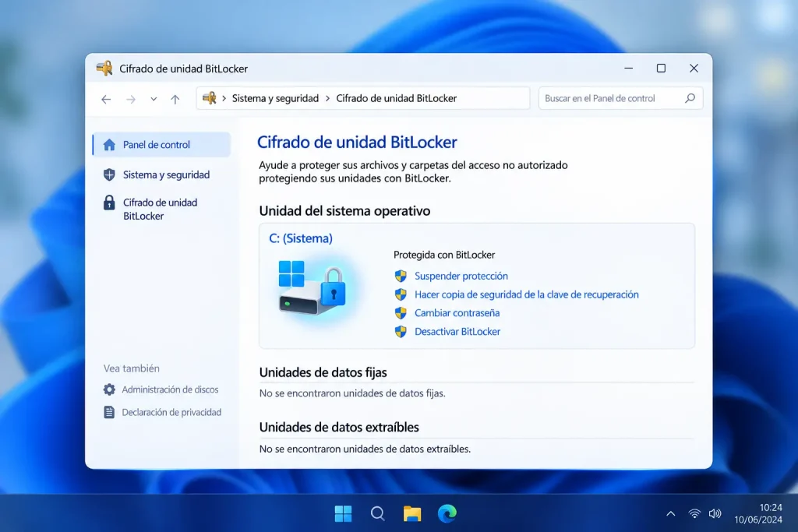The width and height of the screenshot is (798, 532).
Task: Click the padlock icon in sidebar
Action: coord(109,203)
